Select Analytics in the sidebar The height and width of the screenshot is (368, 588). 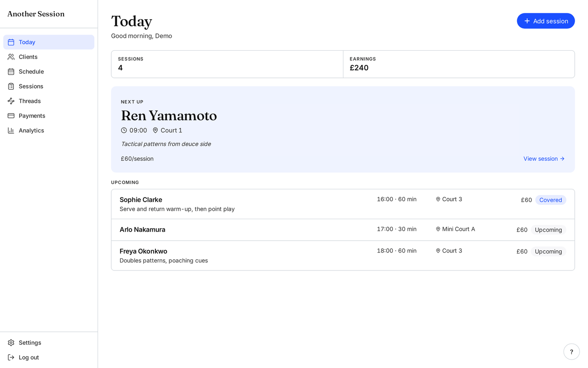[x=49, y=131]
